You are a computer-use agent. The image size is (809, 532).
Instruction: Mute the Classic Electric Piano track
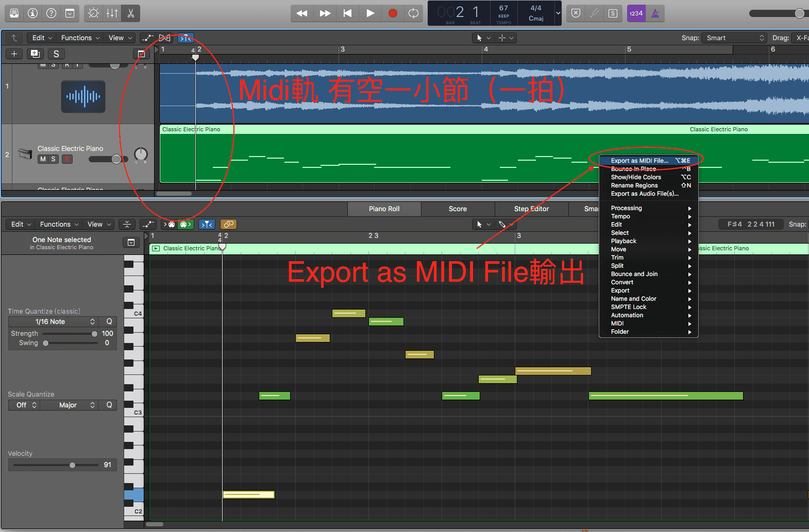click(43, 159)
